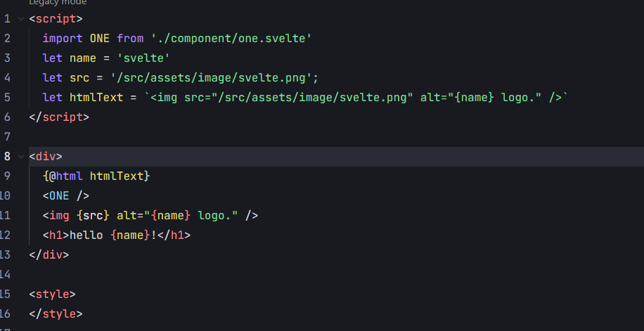Click the htmlText variable declared on line 5
The image size is (644, 331).
(x=96, y=98)
